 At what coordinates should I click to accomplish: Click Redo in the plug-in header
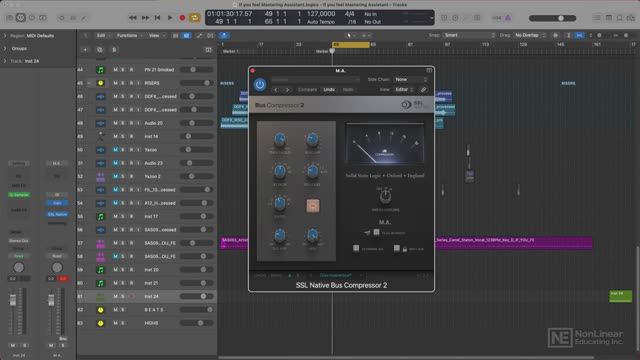pyautogui.click(x=348, y=90)
